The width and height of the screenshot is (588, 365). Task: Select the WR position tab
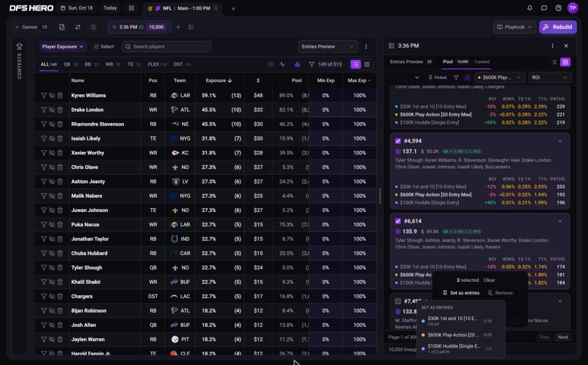tap(113, 64)
